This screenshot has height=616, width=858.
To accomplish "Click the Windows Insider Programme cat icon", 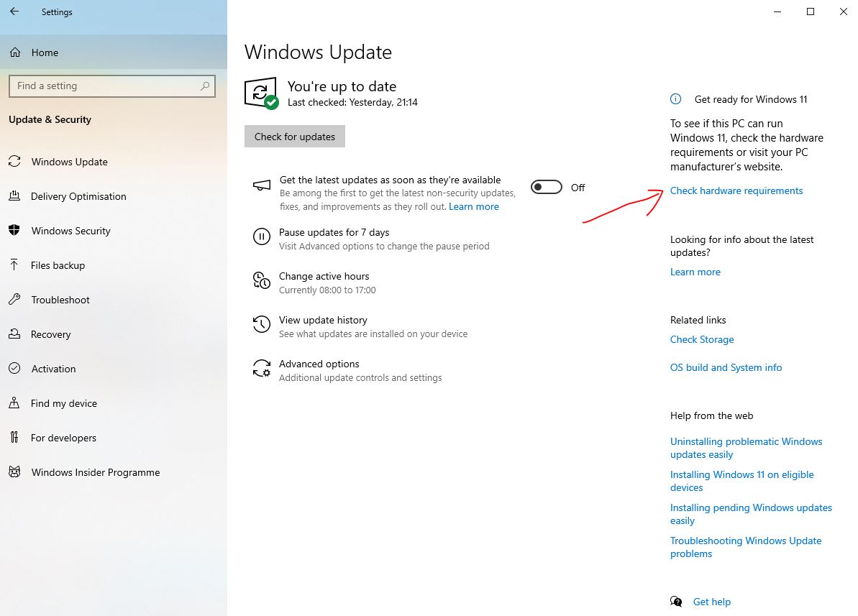I will (15, 472).
